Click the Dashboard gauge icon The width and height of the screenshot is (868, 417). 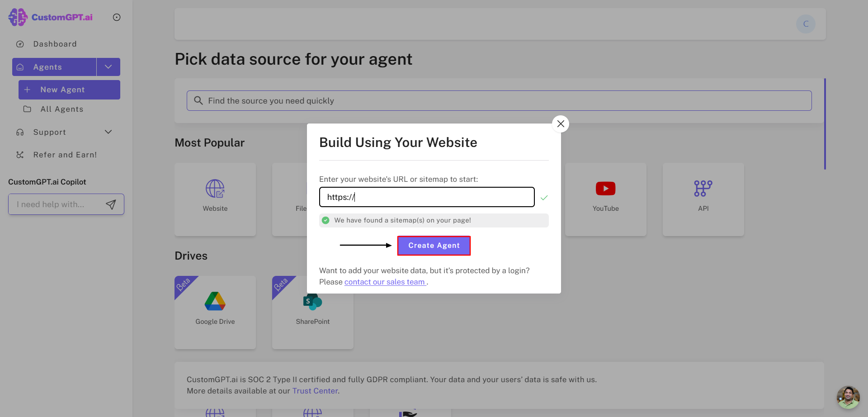[20, 44]
